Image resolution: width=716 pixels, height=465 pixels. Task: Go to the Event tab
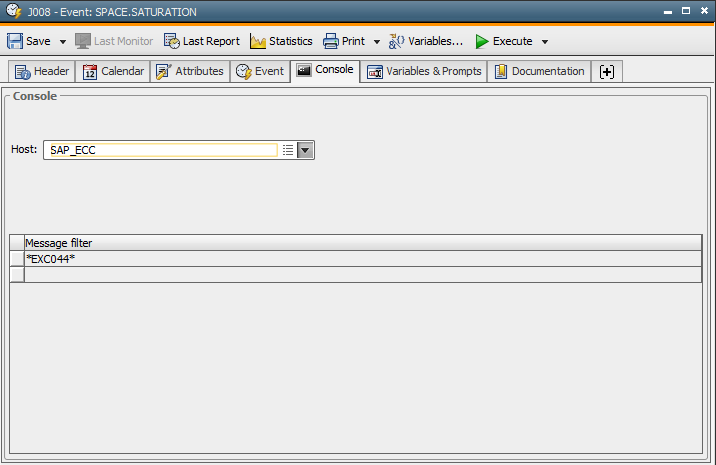[x=260, y=71]
